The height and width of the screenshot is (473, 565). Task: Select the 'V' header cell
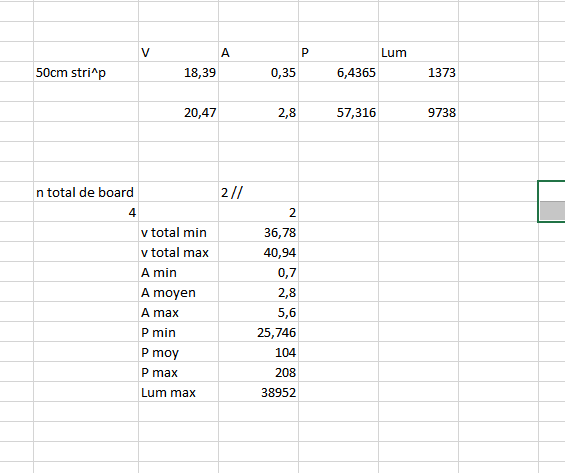178,52
